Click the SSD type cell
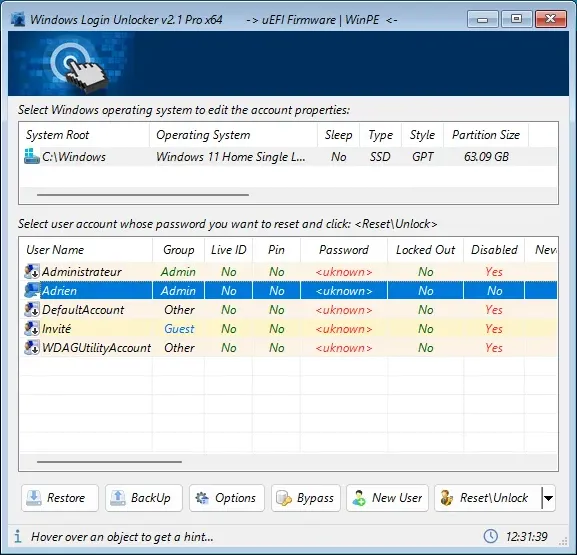This screenshot has width=577, height=555. click(x=380, y=157)
